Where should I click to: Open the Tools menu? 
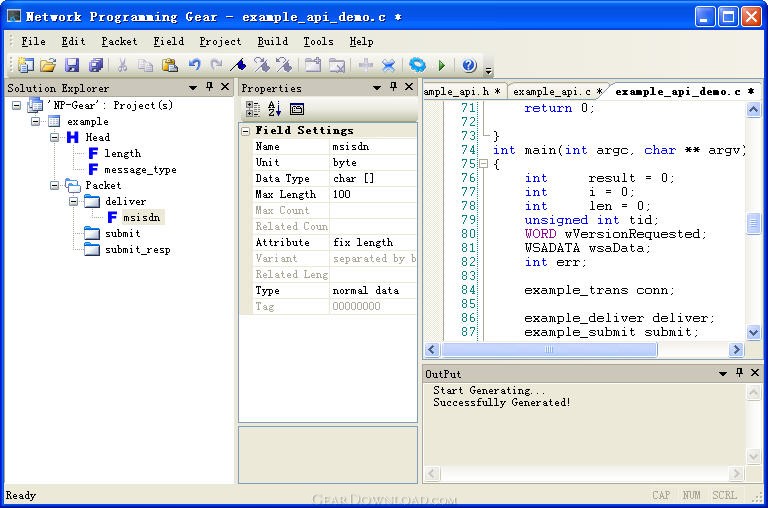point(318,42)
